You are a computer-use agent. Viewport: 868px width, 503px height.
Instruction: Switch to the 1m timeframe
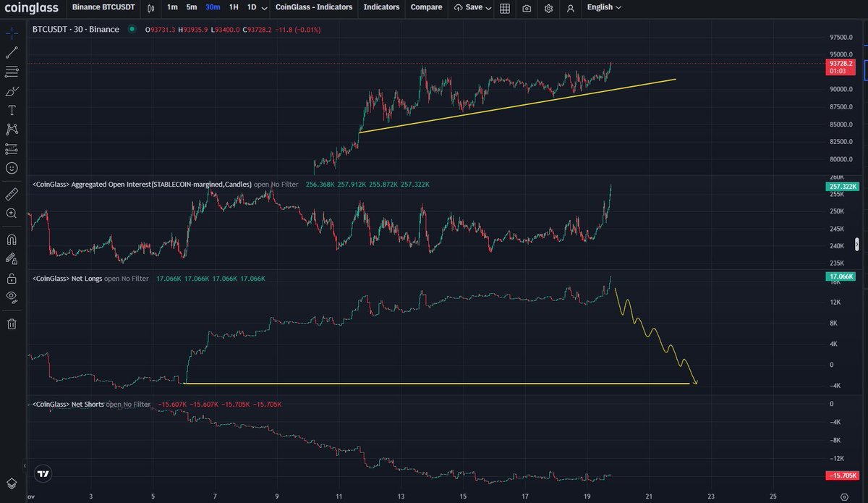[x=172, y=7]
